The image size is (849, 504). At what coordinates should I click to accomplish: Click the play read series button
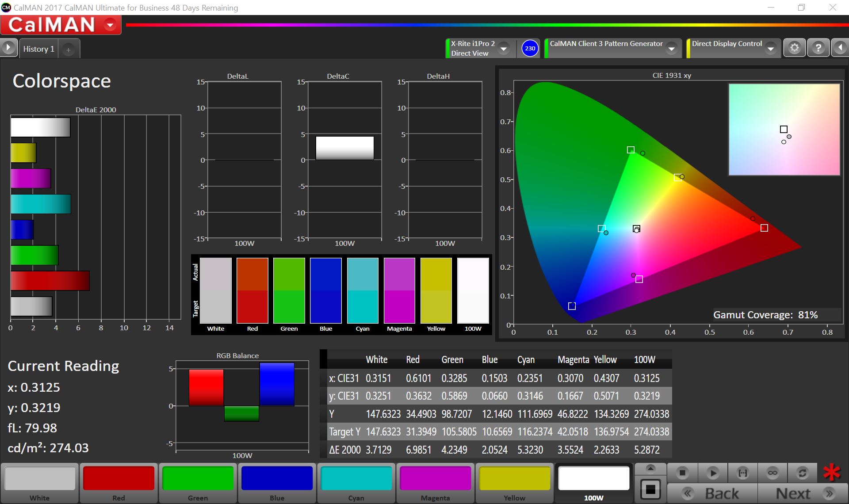click(x=712, y=473)
